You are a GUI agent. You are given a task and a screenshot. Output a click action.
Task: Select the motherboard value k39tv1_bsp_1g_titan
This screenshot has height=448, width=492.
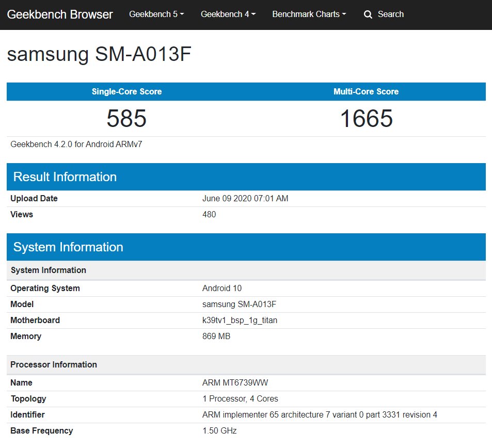[x=240, y=321]
